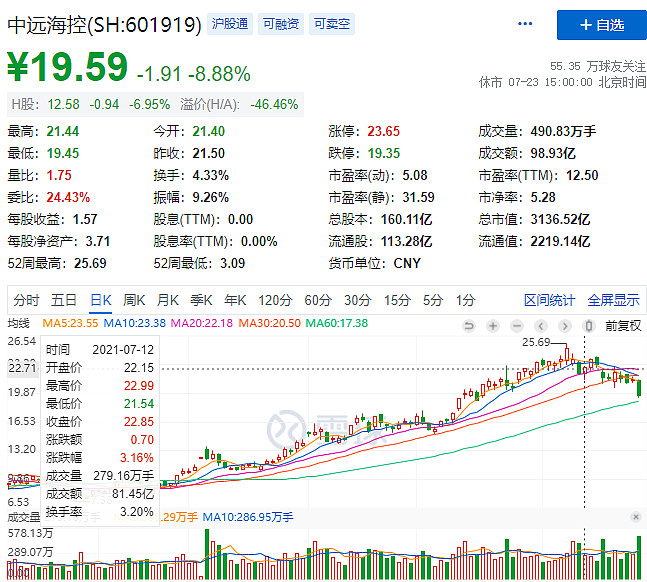The image size is (647, 582).
Task: Click the MA30:20.50 indicator label
Action: [x=269, y=323]
